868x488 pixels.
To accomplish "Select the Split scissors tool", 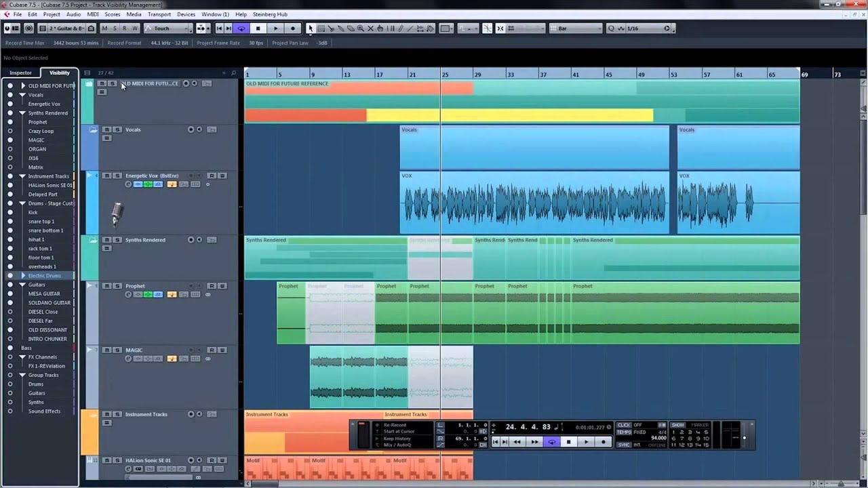I will pyautogui.click(x=332, y=28).
